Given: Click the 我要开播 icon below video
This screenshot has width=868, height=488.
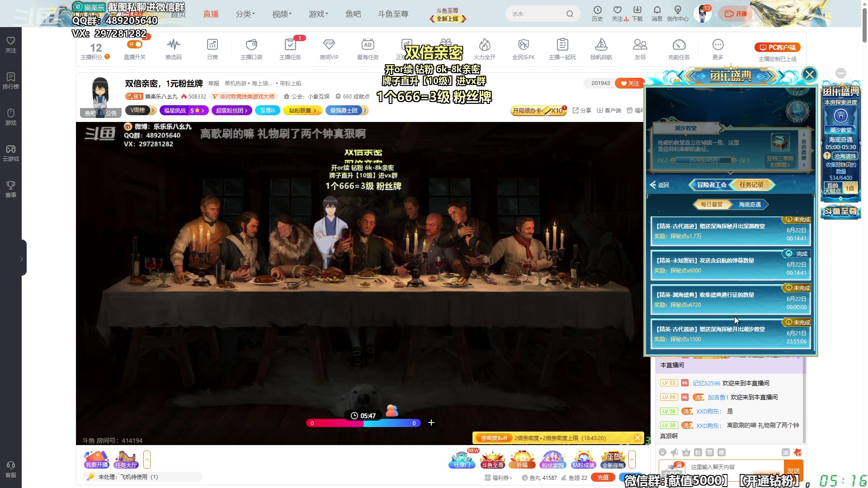Looking at the screenshot, I should pos(96,460).
